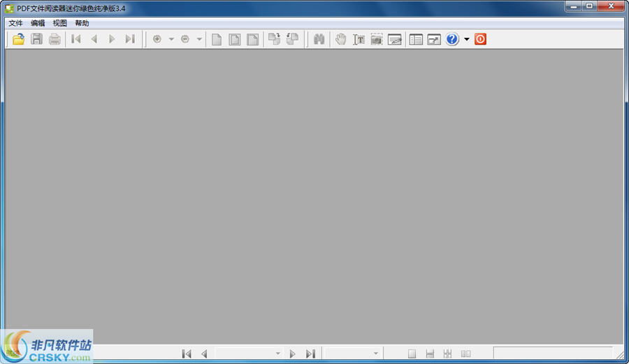
Task: Toggle facing pages layout in status bar
Action: [465, 354]
